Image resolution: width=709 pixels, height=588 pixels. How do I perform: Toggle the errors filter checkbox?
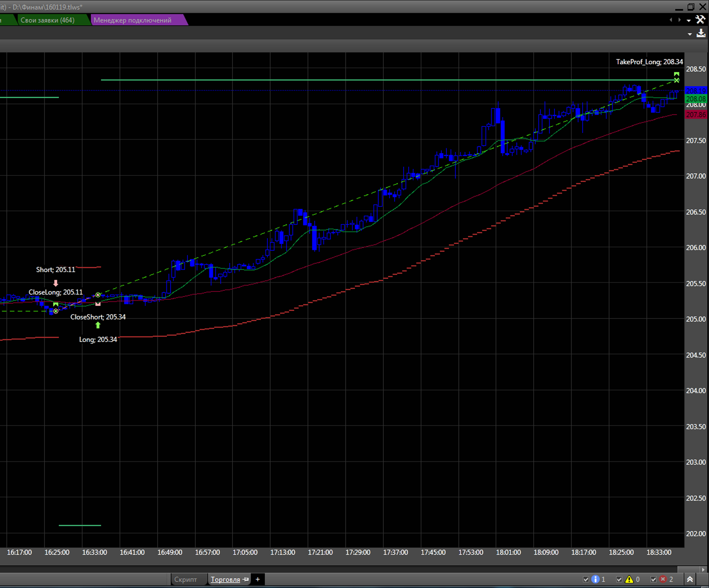coord(654,579)
